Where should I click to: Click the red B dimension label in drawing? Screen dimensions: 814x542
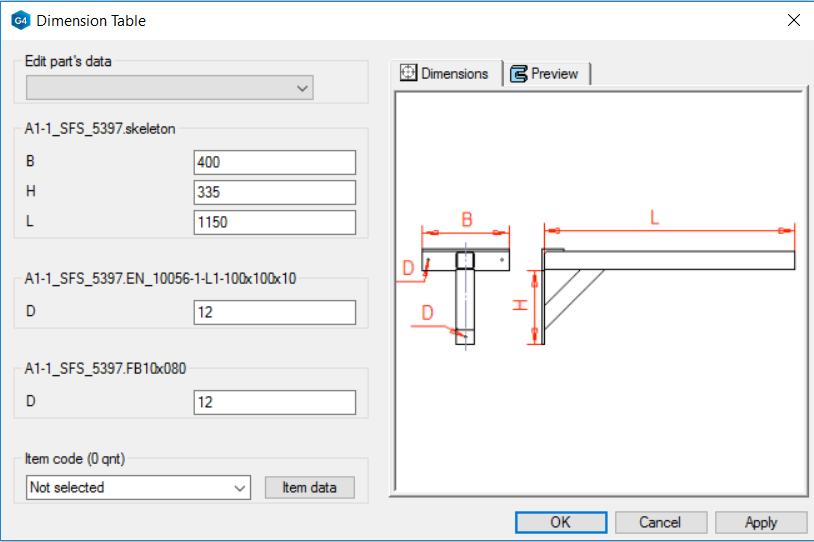point(466,219)
